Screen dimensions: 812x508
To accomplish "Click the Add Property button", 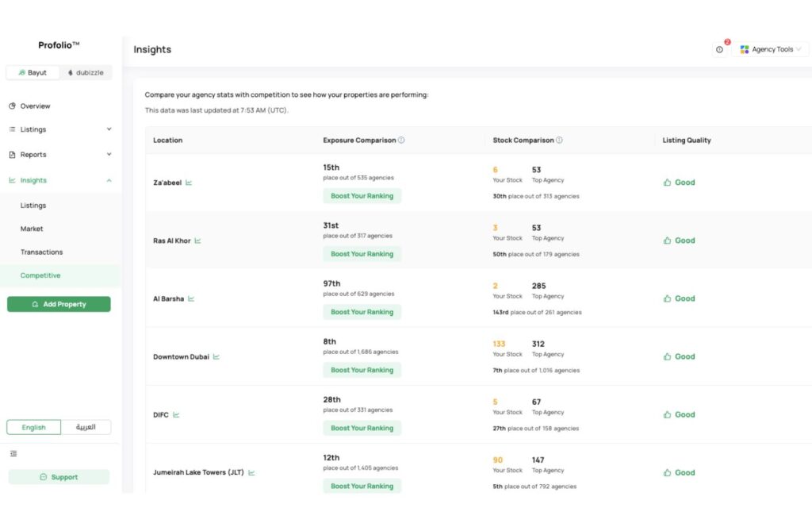I will tap(59, 304).
